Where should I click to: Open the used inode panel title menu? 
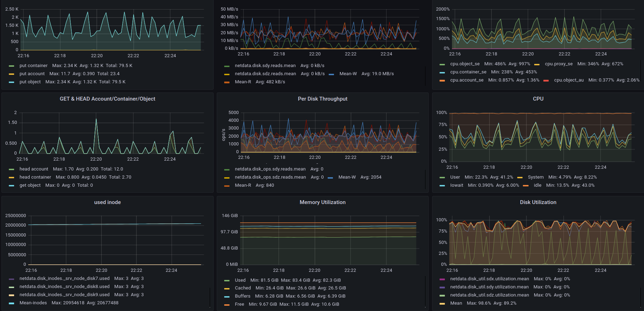[x=107, y=202]
